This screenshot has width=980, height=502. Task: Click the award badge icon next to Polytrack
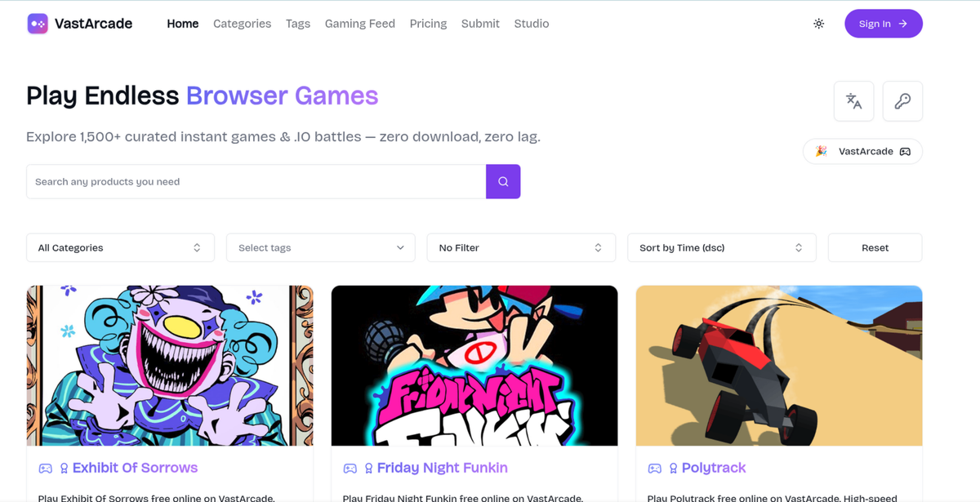[x=673, y=469]
